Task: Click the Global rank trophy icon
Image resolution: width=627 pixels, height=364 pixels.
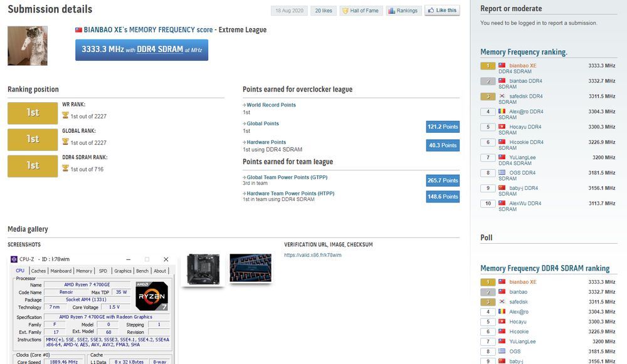Action: coord(66,142)
